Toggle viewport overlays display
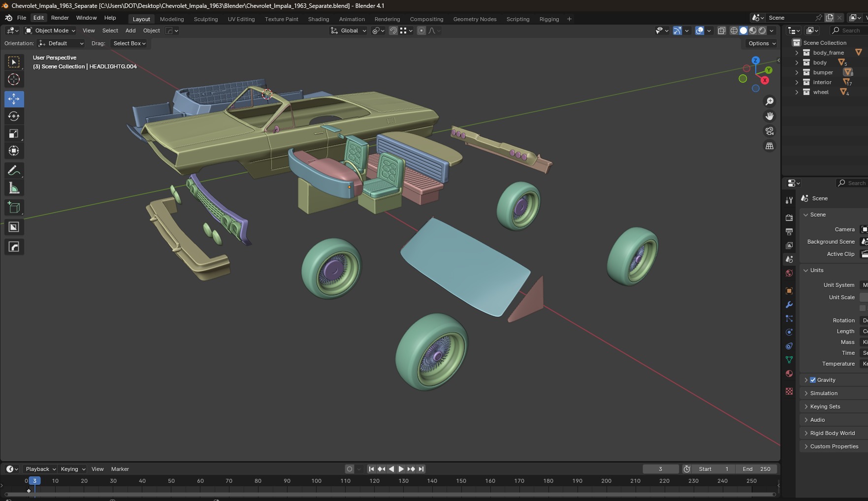The width and height of the screenshot is (868, 501). pyautogui.click(x=700, y=31)
